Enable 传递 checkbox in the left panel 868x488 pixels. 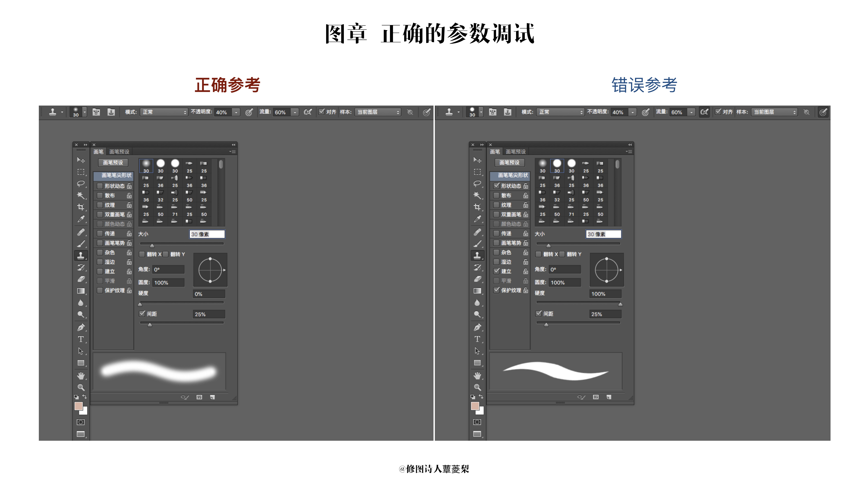tap(100, 233)
